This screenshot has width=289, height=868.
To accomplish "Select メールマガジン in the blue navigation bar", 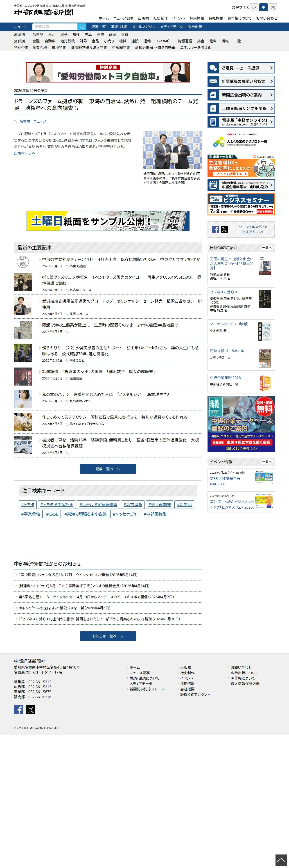I will [x=144, y=27].
